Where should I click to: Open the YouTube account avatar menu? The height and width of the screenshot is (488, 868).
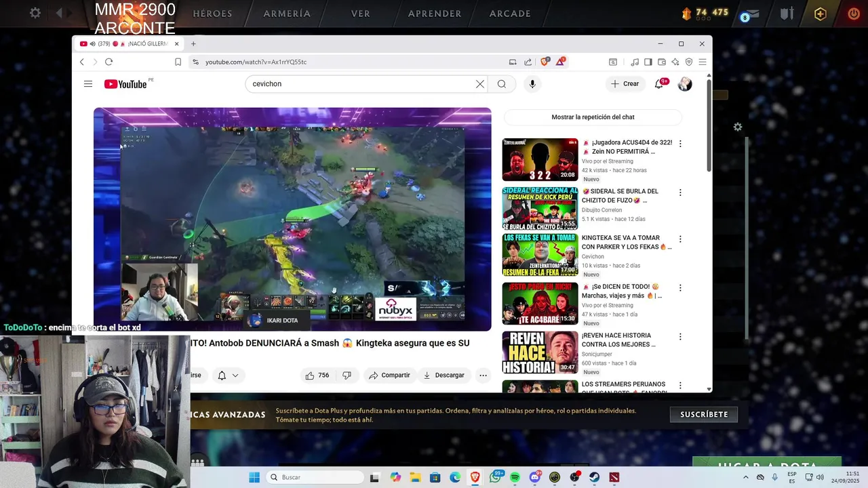[685, 84]
